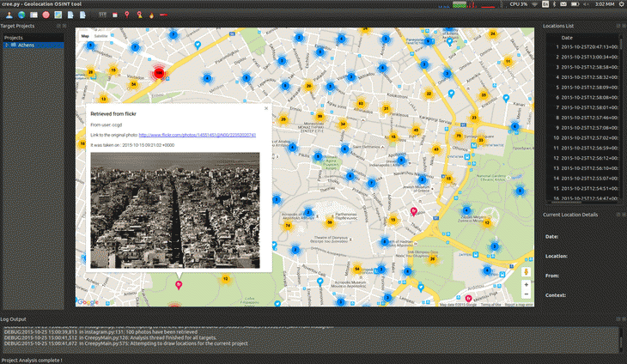Drop the Street View pegman on map
The width and height of the screenshot is (627, 364).
click(526, 270)
